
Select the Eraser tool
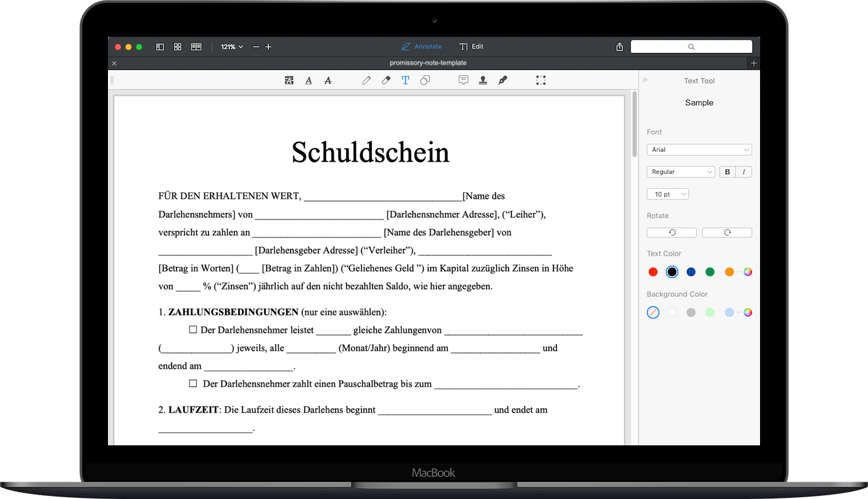coord(386,80)
